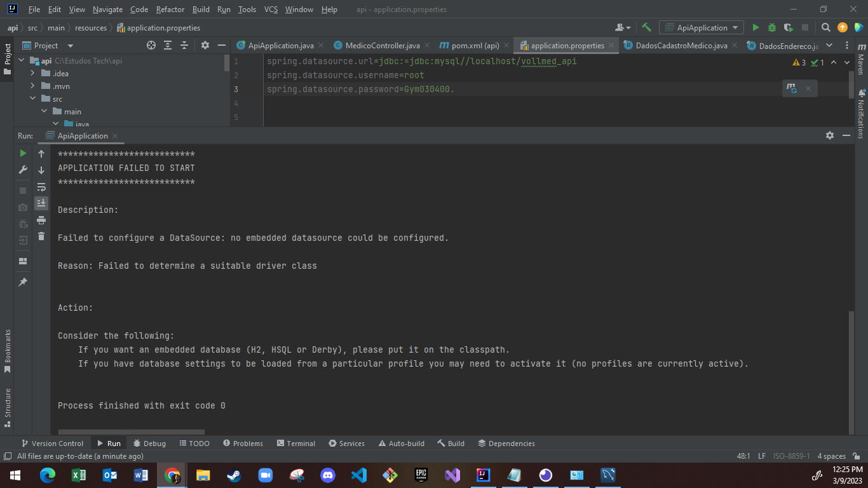Jump up the stack trace arrow
Viewport: 868px width, 488px height.
pyautogui.click(x=41, y=154)
